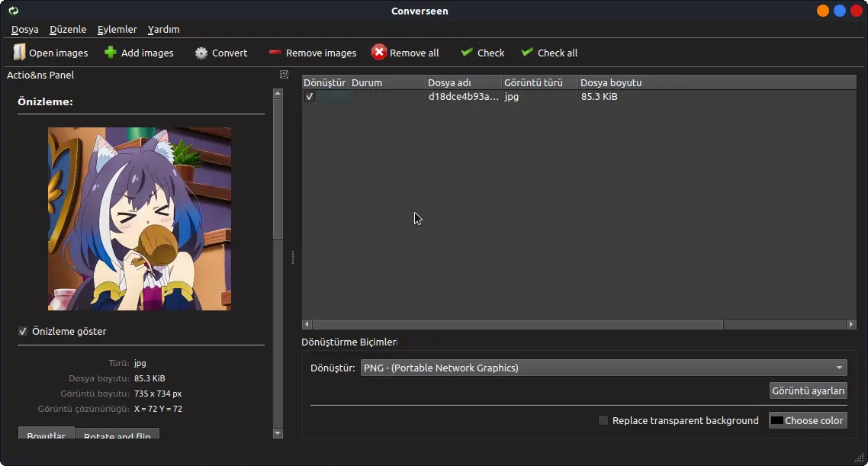Sort by the Dönüştür column header
Image resolution: width=868 pixels, height=466 pixels.
[x=324, y=82]
